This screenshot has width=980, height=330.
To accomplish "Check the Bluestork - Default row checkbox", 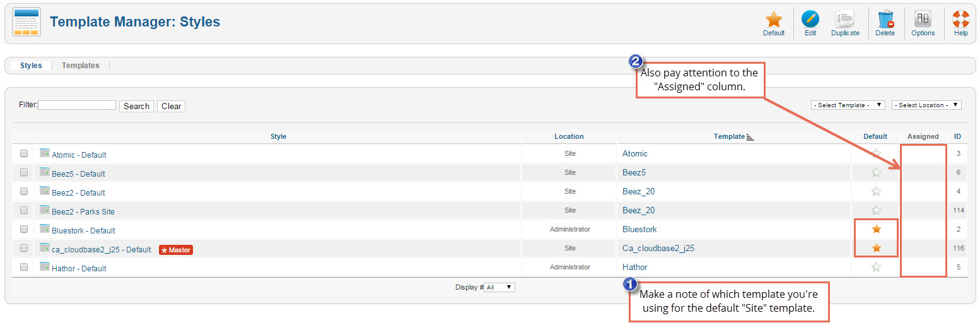I will (24, 229).
